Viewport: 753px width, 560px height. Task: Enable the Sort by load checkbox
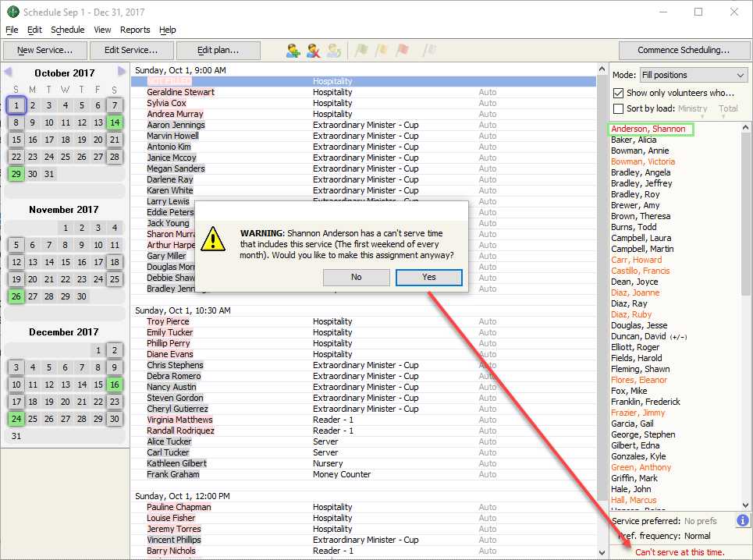click(619, 108)
